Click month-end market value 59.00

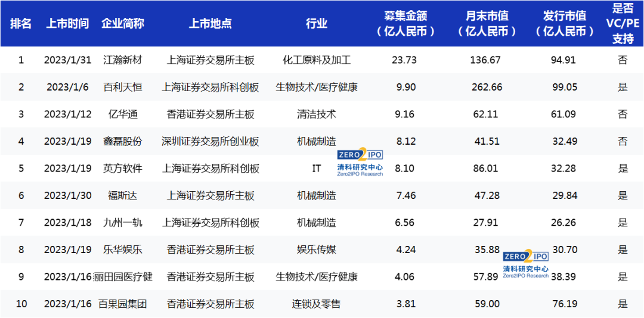click(x=487, y=304)
